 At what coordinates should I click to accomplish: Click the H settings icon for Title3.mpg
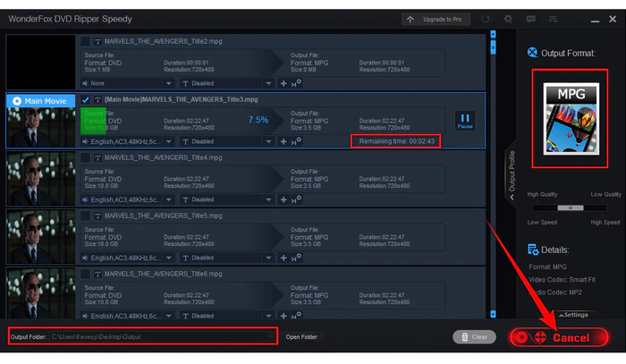296,141
